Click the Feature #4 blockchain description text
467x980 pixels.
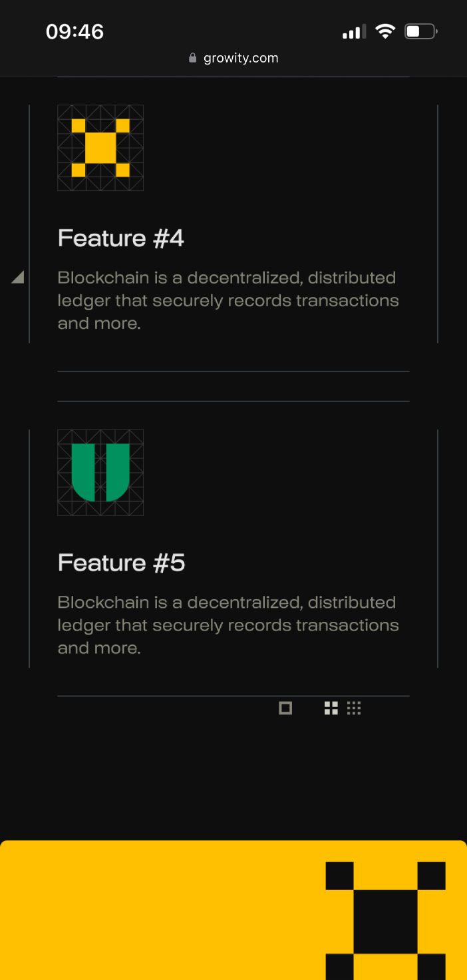228,300
